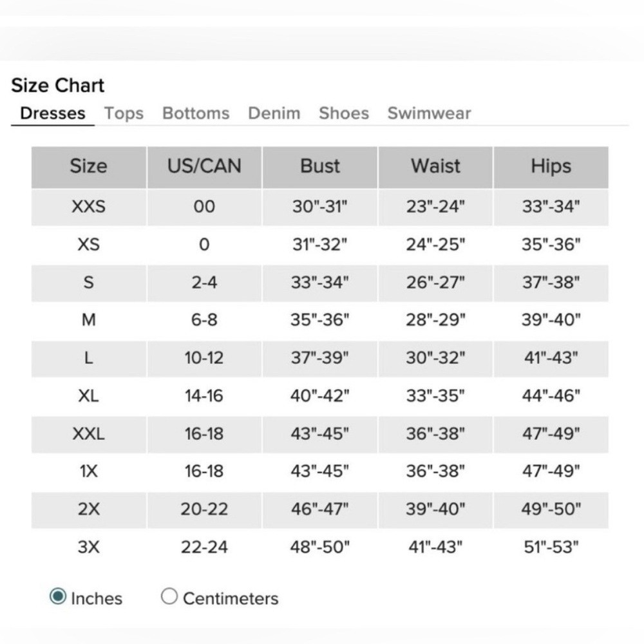Open the Bottoms size chart tab
The width and height of the screenshot is (644, 644).
(196, 113)
